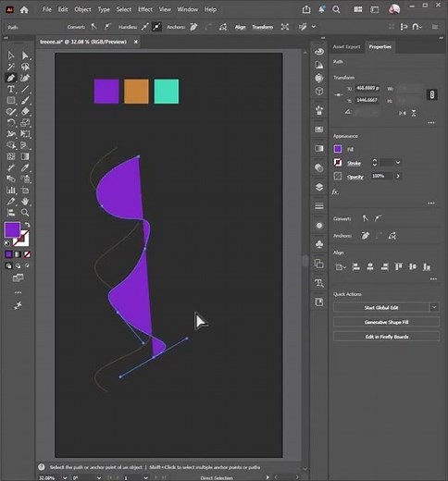Click the orange square on artboard

click(136, 92)
